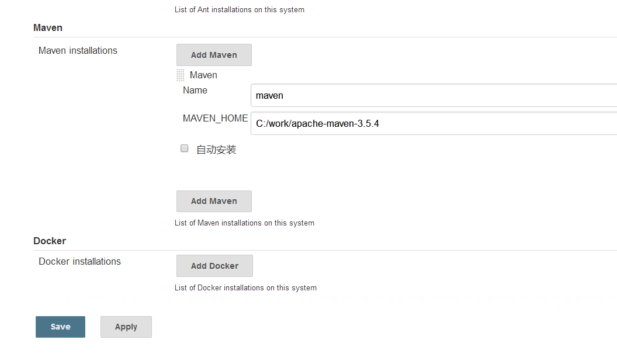
Task: Click the MAVEN_HOME field label
Action: (215, 119)
